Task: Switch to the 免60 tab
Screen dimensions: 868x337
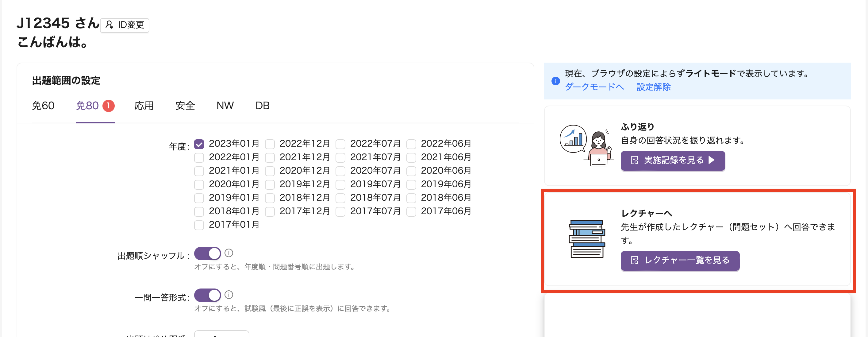Action: [43, 106]
